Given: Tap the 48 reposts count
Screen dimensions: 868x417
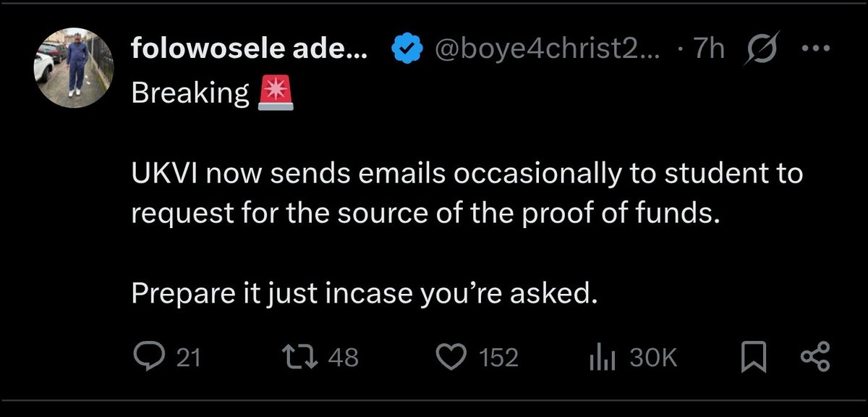Looking at the screenshot, I should tap(344, 358).
